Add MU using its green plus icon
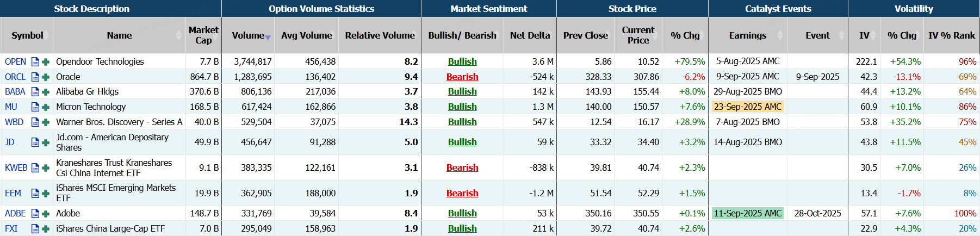Image resolution: width=980 pixels, height=236 pixels. point(46,107)
